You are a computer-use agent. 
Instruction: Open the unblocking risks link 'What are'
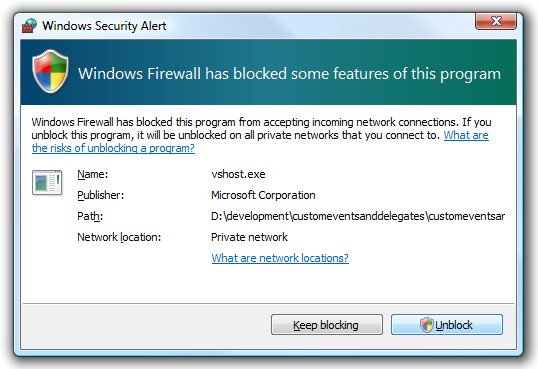pos(466,135)
